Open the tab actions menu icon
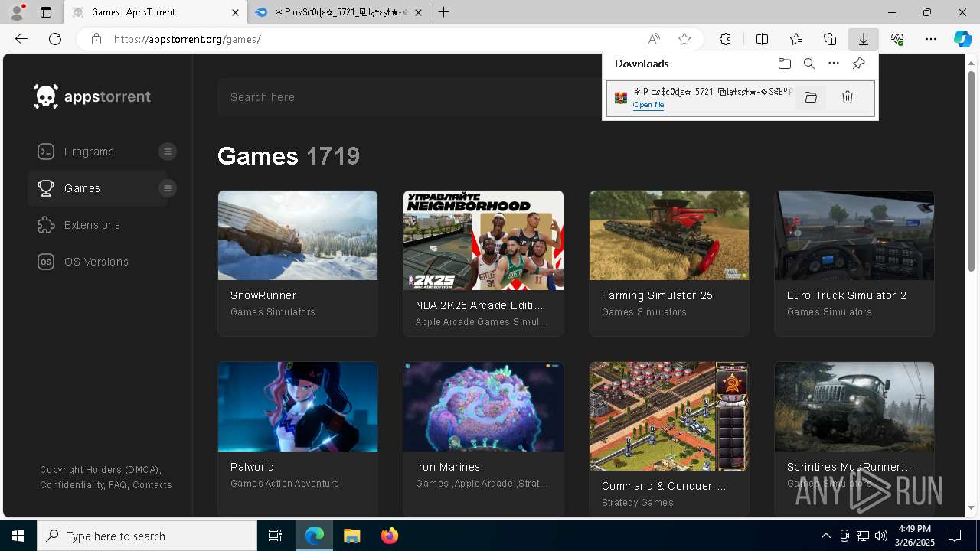Screen dimensions: 980x551 46,12
